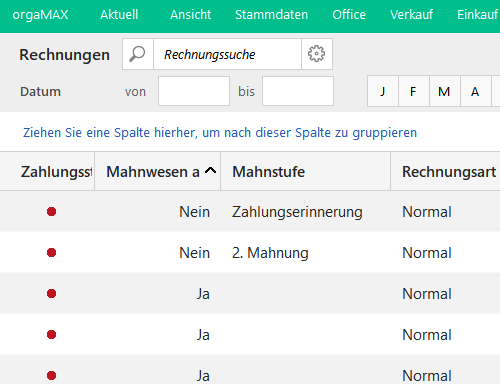
Task: Click Nein in the Zahlungserinnerung row
Action: coord(195,212)
